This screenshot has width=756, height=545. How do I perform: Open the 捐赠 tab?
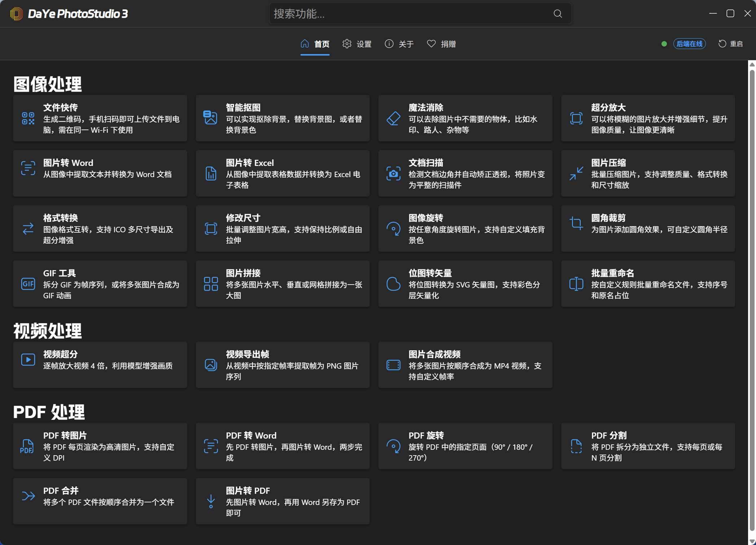point(441,44)
